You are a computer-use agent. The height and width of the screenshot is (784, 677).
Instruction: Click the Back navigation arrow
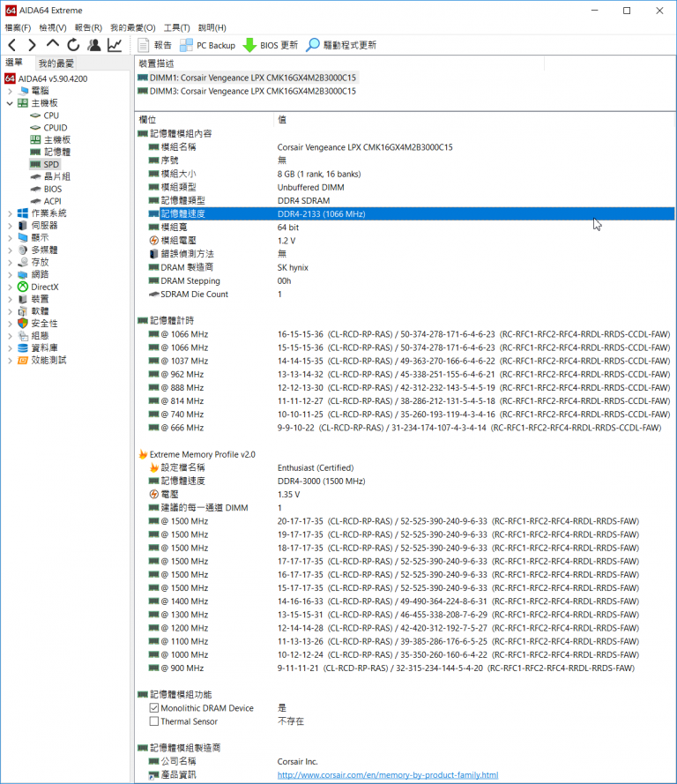coord(12,45)
